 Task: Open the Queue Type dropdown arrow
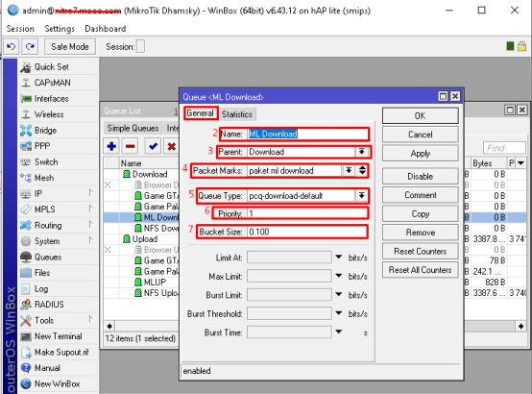362,196
